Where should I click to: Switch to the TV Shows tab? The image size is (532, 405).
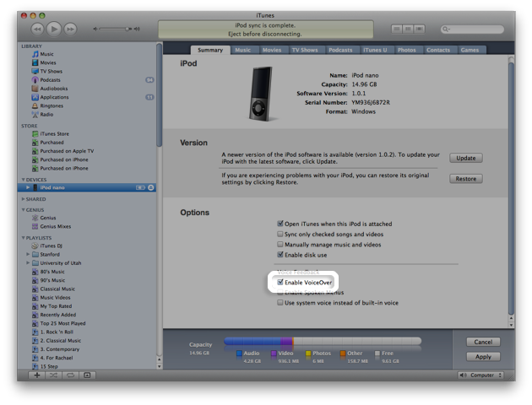point(305,50)
